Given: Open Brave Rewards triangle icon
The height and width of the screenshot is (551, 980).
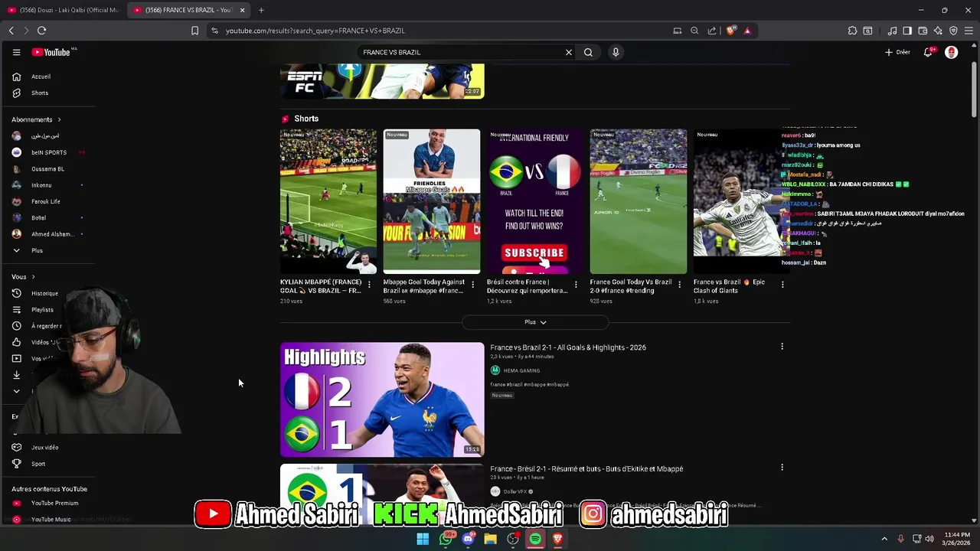Looking at the screenshot, I should (747, 31).
